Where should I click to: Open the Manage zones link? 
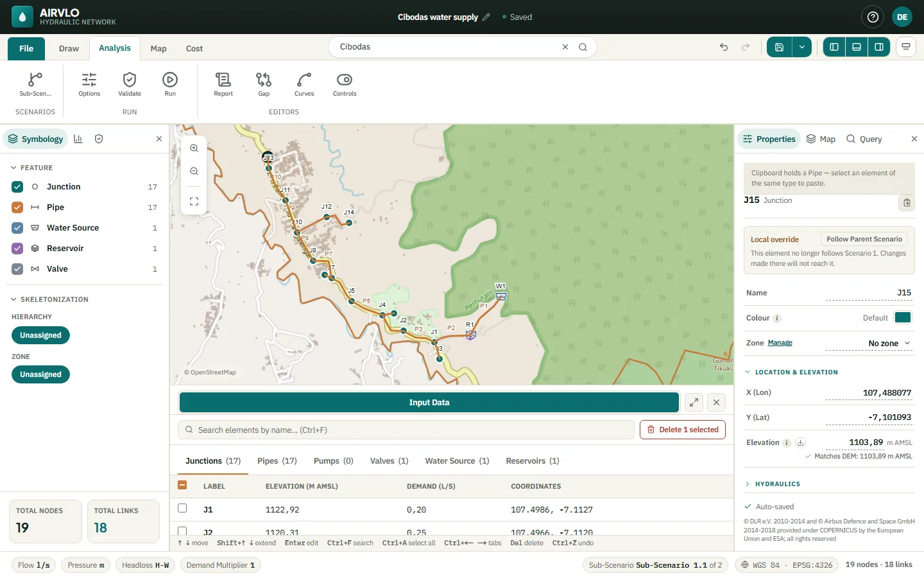click(780, 343)
